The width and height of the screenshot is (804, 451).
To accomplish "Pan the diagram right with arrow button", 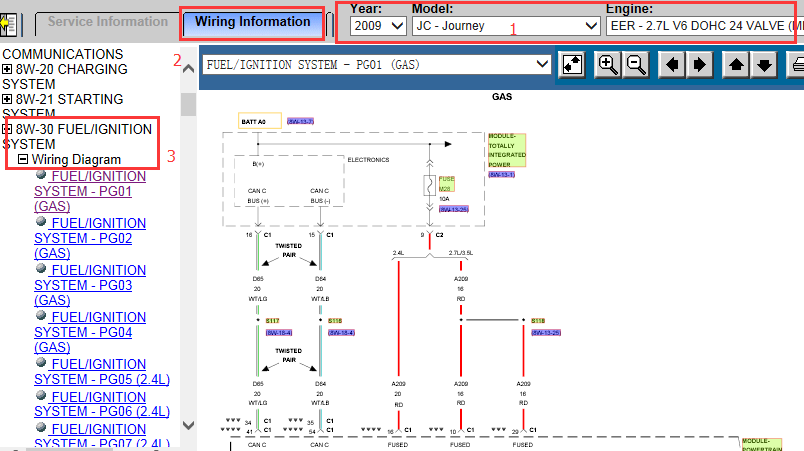I will (x=699, y=65).
